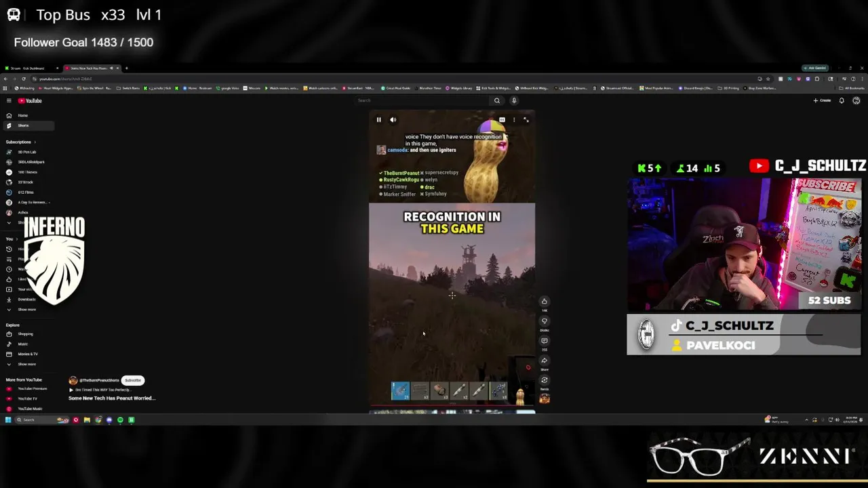
Task: Go to Home in YouTube sidebar
Action: coord(27,115)
